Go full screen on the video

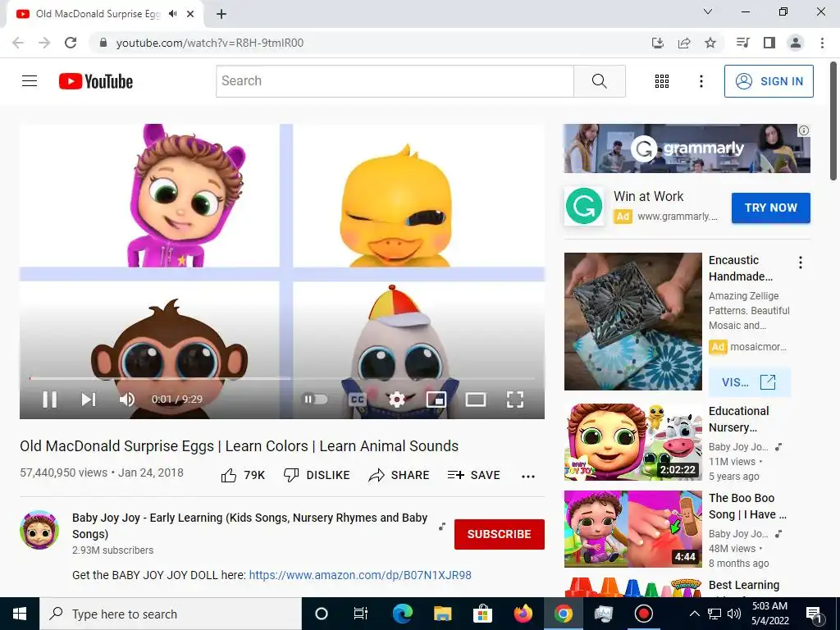(515, 399)
